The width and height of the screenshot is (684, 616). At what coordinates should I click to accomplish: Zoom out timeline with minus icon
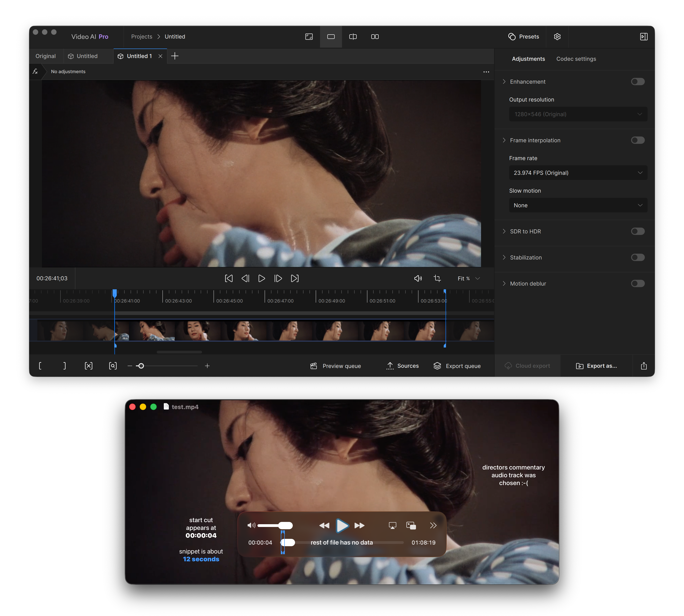(x=130, y=366)
